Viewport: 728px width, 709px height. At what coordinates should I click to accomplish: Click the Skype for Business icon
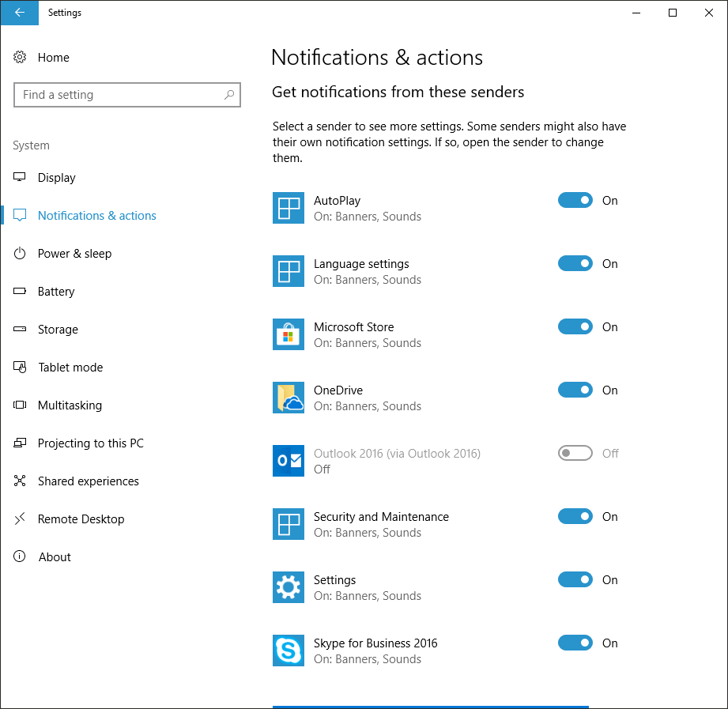[x=289, y=650]
